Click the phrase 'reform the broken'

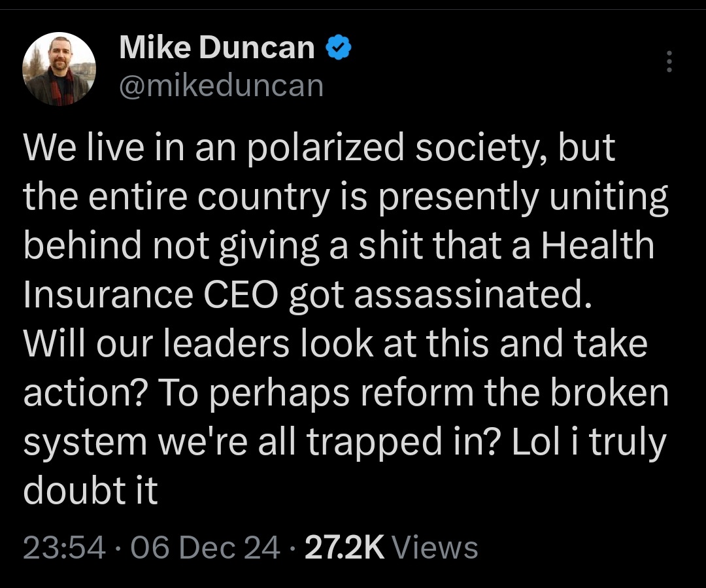point(514,392)
